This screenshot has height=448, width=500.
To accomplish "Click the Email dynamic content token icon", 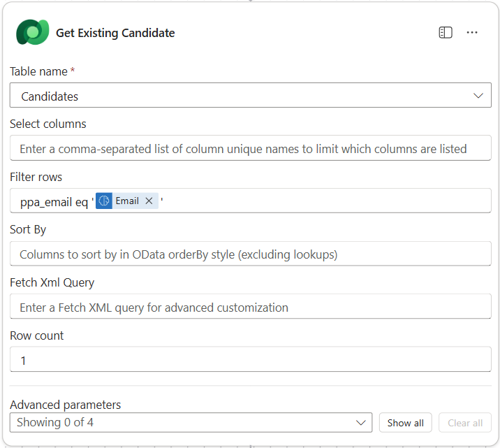I will click(104, 201).
